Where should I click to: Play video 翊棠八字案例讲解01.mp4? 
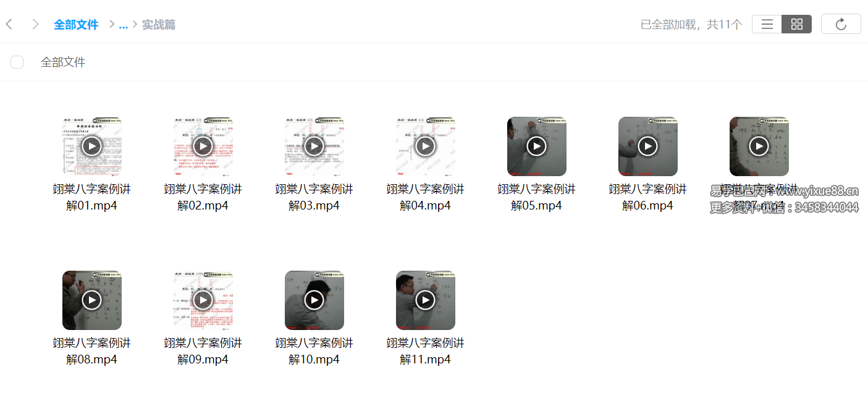tap(92, 146)
